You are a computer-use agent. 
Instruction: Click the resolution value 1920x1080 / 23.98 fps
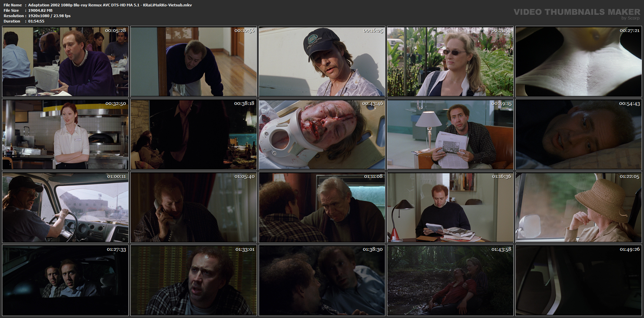49,16
